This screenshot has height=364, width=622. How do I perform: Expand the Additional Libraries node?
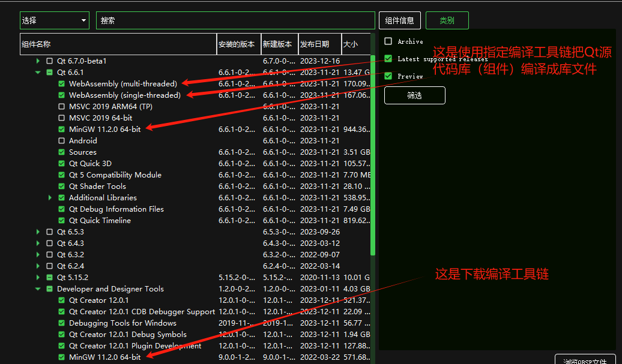click(50, 198)
